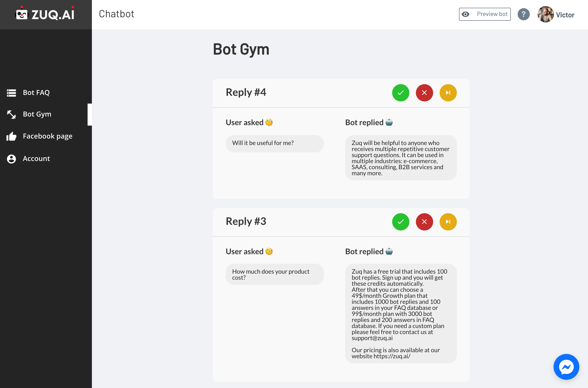Open Victor's profile avatar
Viewport: 588px width, 388px height.
coord(545,14)
